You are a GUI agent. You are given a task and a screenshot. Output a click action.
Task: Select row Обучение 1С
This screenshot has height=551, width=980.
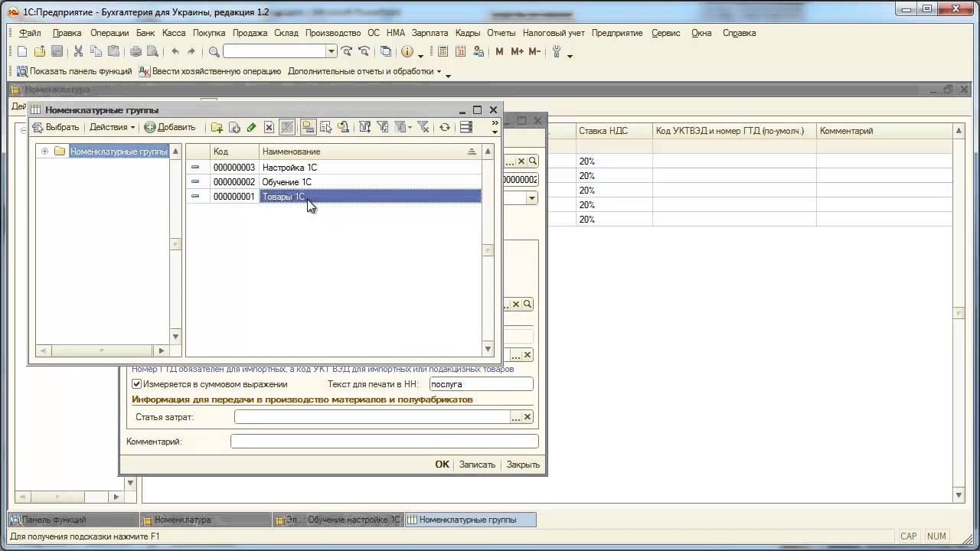(x=334, y=181)
